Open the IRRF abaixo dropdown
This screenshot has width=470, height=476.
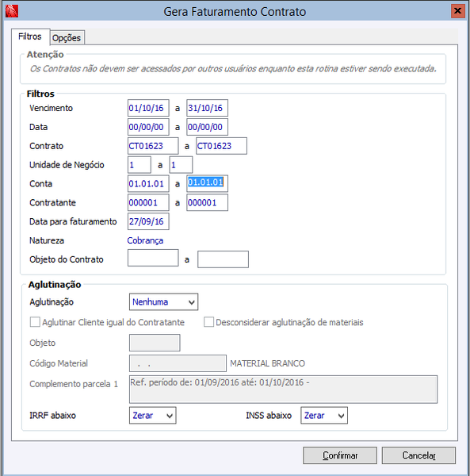coord(152,415)
